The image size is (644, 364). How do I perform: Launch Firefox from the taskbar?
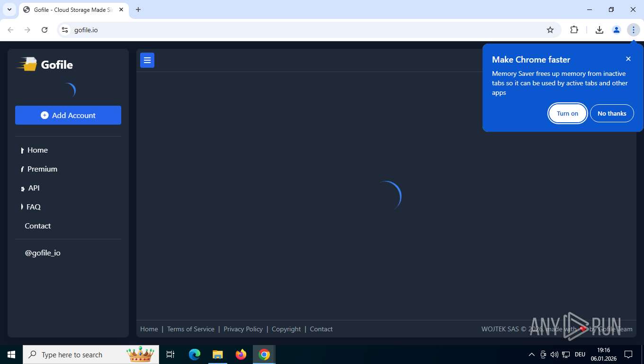tap(241, 355)
